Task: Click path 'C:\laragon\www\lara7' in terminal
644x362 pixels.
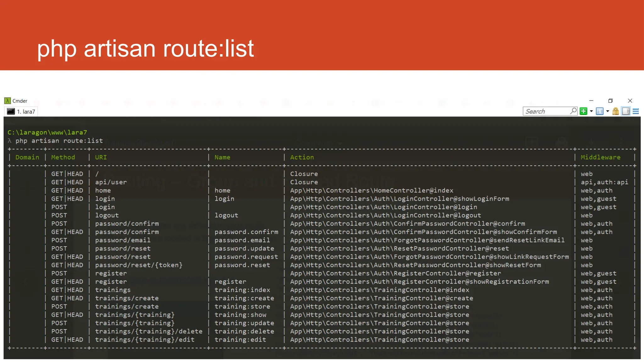Action: click(47, 132)
